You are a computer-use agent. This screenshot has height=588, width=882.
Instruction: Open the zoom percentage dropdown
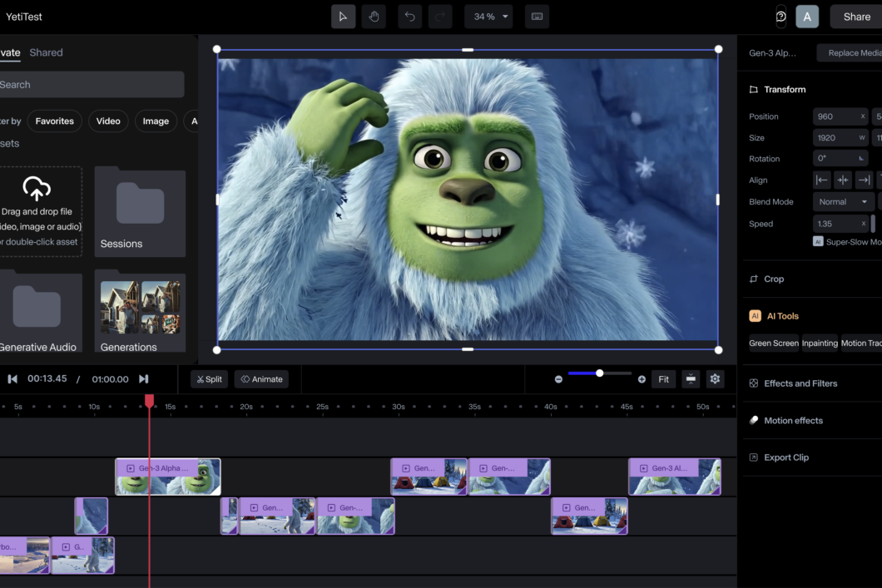coord(488,17)
